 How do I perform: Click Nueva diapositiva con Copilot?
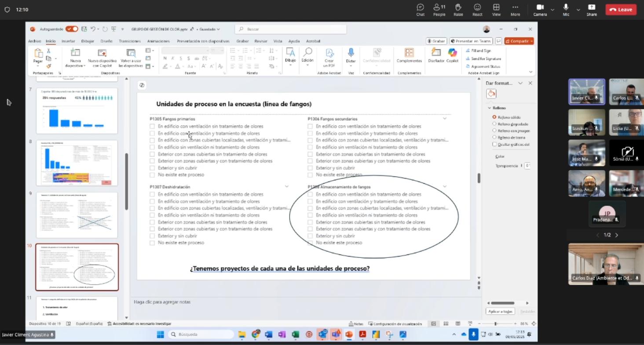point(102,58)
